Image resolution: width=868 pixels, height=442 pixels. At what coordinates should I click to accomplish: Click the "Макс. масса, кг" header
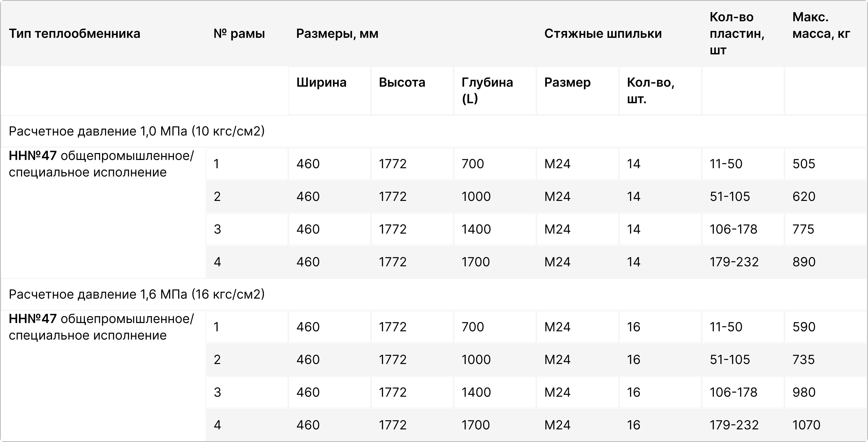point(821,26)
